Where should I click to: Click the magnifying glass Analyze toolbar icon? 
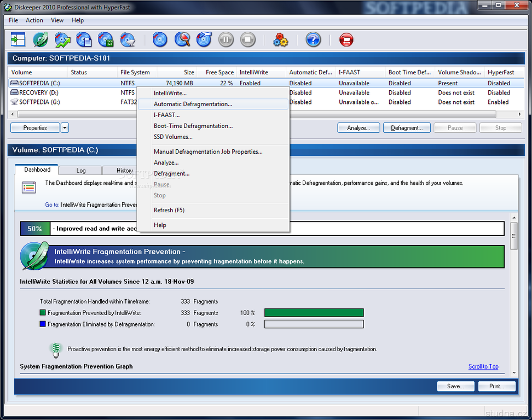click(182, 39)
